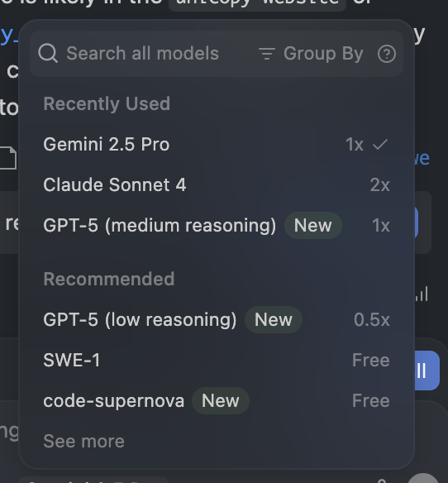Select the code-supernova model

(217, 400)
